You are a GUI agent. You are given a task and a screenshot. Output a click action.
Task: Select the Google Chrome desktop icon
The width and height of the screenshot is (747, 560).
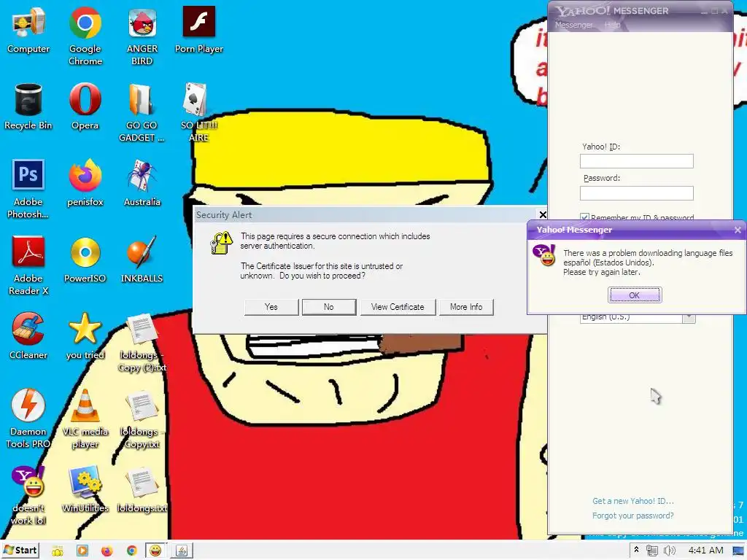85,36
